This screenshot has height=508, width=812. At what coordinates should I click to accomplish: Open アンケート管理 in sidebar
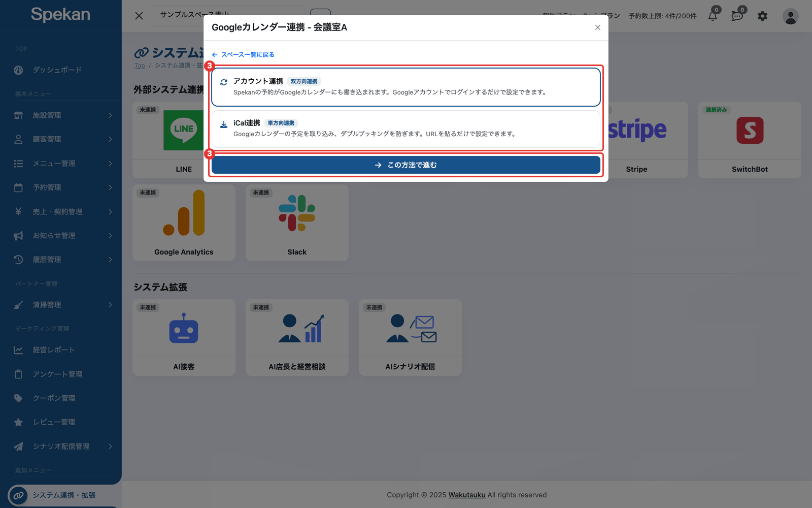(61, 374)
